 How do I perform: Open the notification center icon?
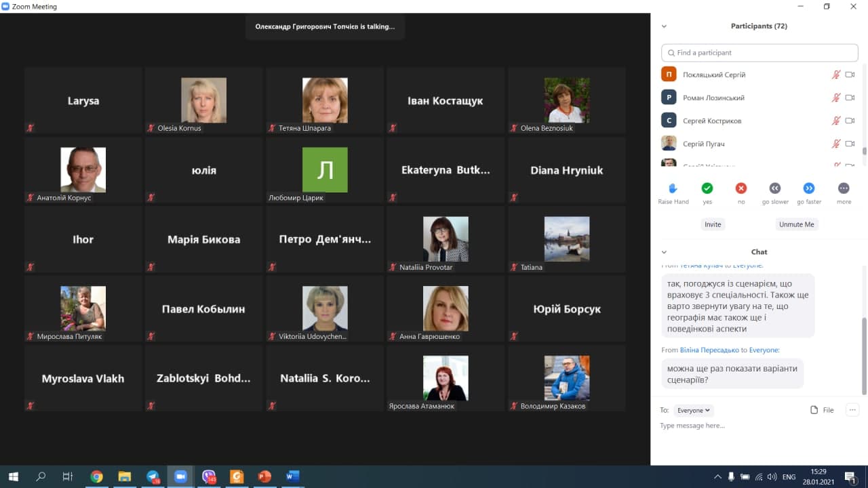(850, 476)
